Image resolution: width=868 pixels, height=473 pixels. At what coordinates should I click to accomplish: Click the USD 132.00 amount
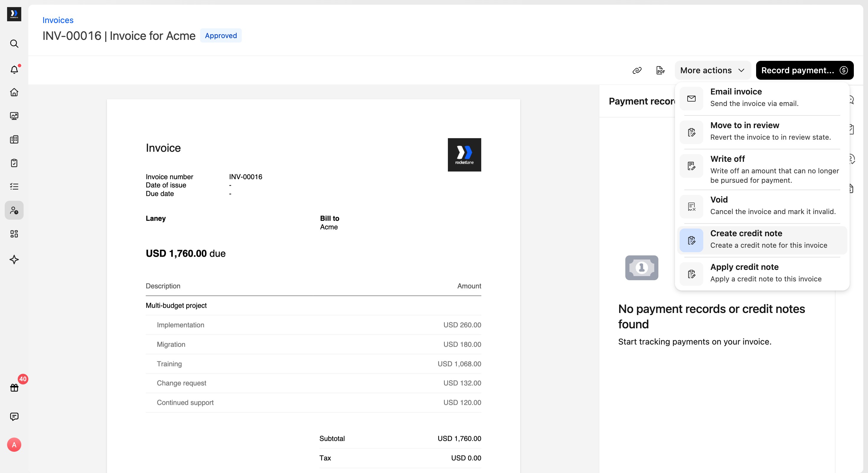tap(462, 383)
